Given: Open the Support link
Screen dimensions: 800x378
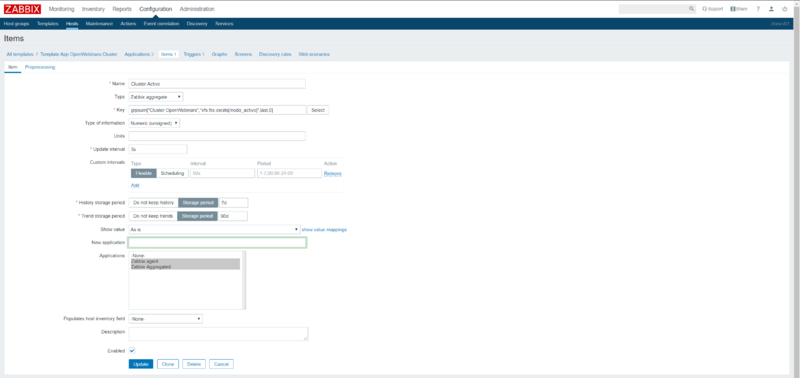Looking at the screenshot, I should [x=713, y=9].
